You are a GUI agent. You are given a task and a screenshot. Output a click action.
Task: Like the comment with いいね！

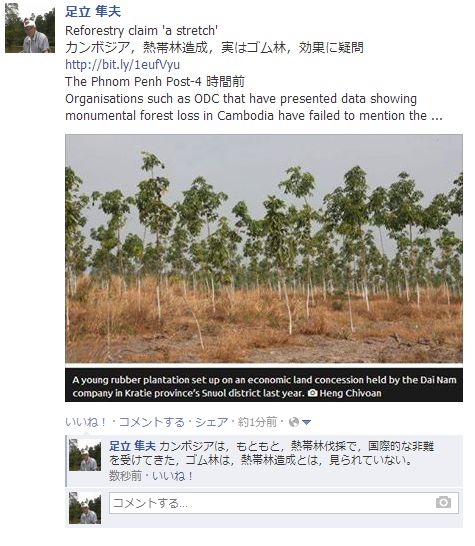[x=172, y=476]
